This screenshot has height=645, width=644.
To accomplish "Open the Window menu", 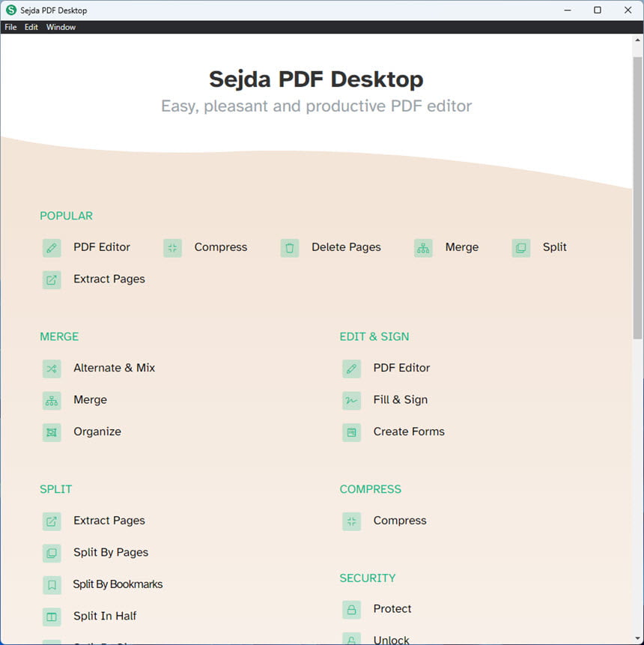I will [61, 27].
